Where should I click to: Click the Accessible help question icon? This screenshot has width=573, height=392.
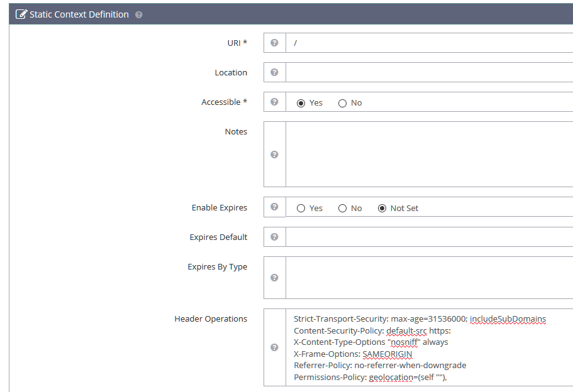[274, 102]
